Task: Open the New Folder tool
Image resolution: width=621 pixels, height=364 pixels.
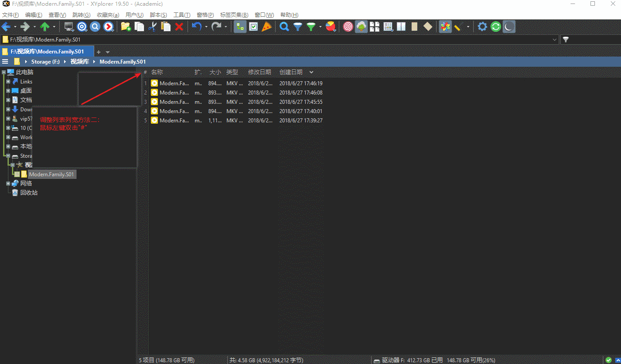Action: pos(126,27)
